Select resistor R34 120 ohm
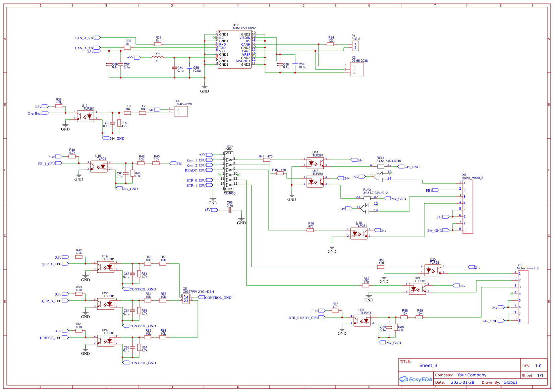 tap(330, 44)
